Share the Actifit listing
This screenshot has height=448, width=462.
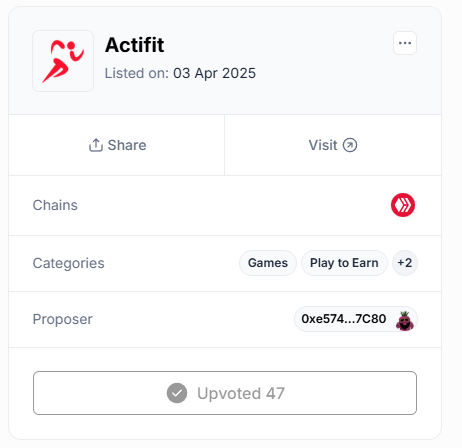coord(117,145)
